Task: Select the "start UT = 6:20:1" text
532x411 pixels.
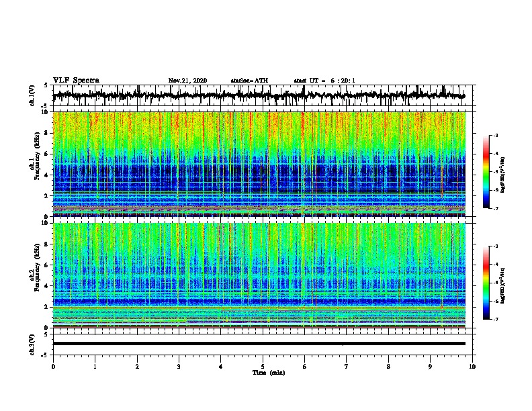Action: 324,81
